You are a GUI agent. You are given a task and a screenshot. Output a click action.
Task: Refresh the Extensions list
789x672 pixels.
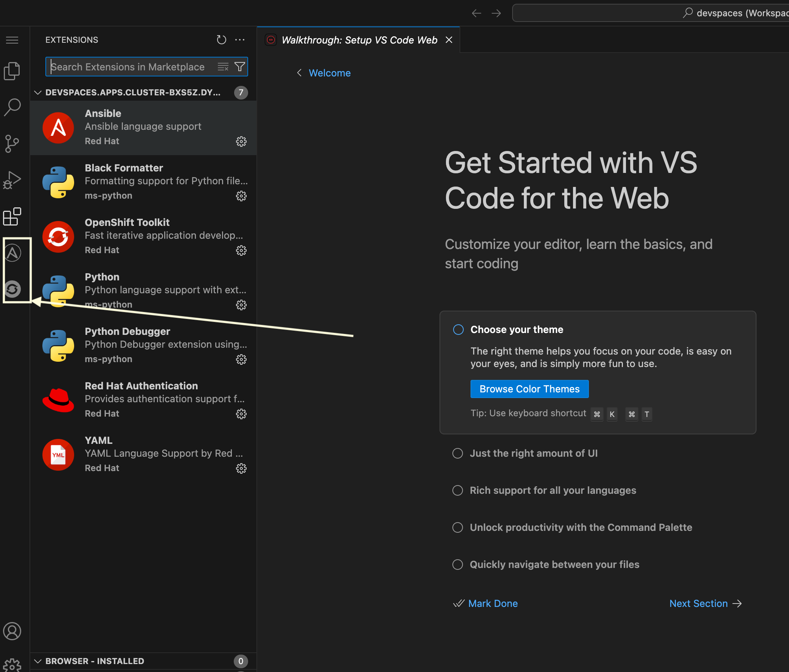[x=221, y=40]
